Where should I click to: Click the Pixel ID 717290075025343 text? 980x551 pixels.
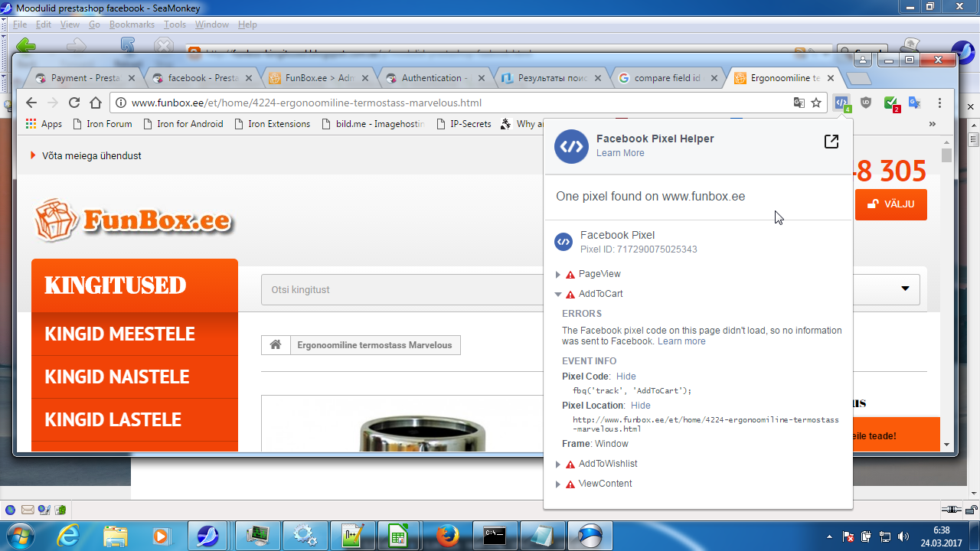(x=639, y=249)
